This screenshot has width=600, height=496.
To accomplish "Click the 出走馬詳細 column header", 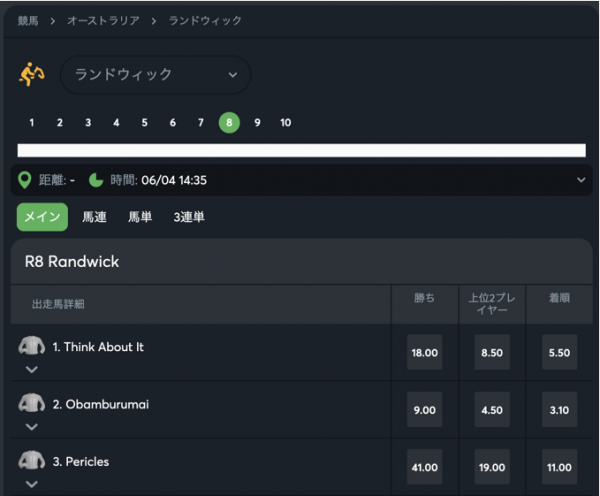I will [x=58, y=304].
